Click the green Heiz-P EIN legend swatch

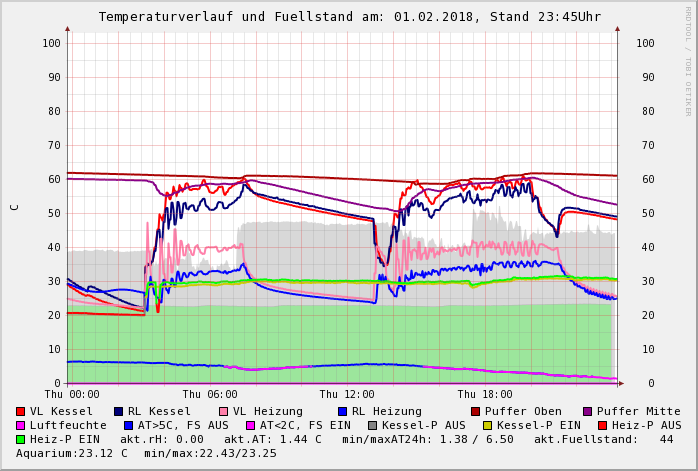[21, 439]
